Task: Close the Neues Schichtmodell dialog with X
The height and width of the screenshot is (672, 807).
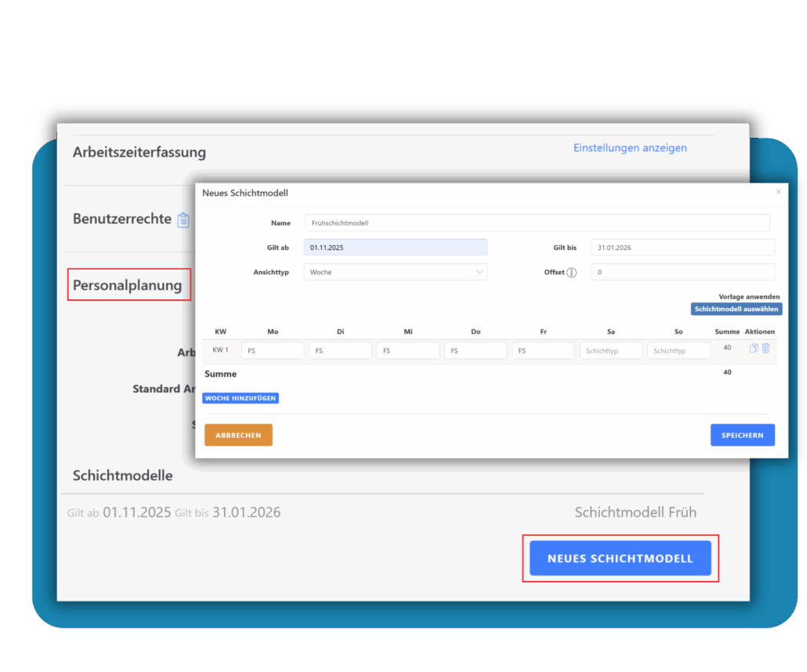Action: (778, 192)
